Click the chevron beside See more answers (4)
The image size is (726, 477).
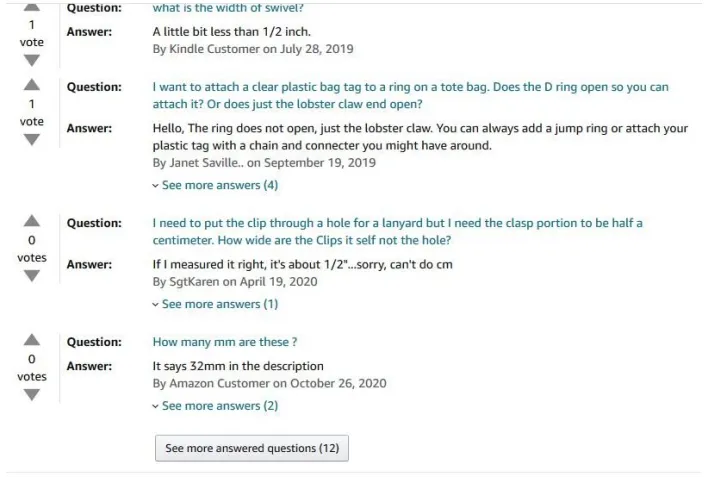(156, 186)
